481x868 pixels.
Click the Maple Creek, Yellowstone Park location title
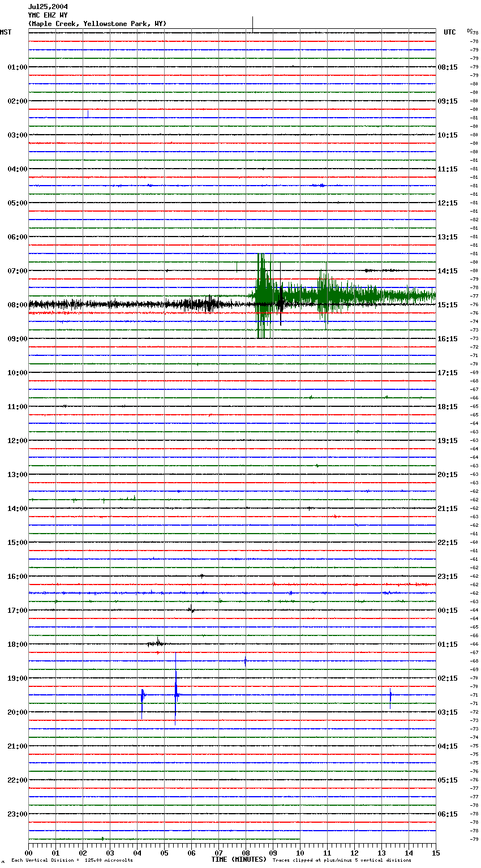97,24
